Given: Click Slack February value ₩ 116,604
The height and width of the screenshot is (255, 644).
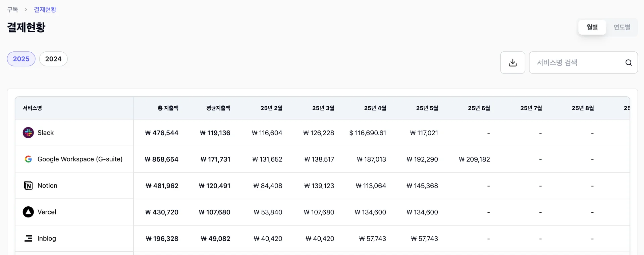Looking at the screenshot, I should pos(267,133).
